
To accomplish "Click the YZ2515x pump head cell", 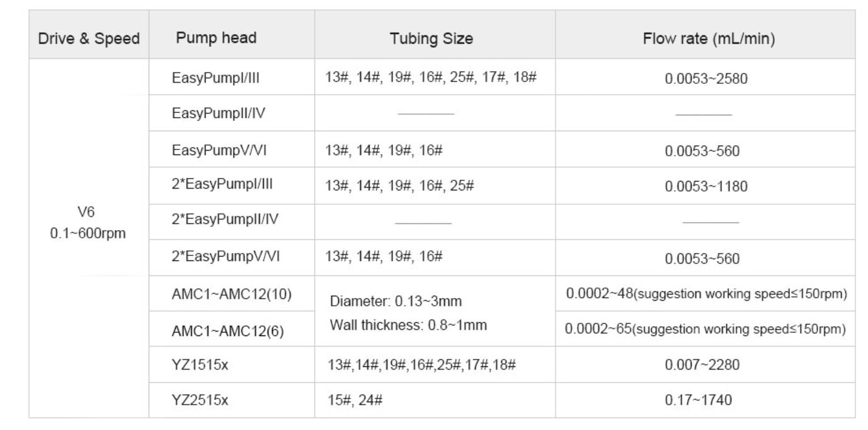I will click(232, 400).
